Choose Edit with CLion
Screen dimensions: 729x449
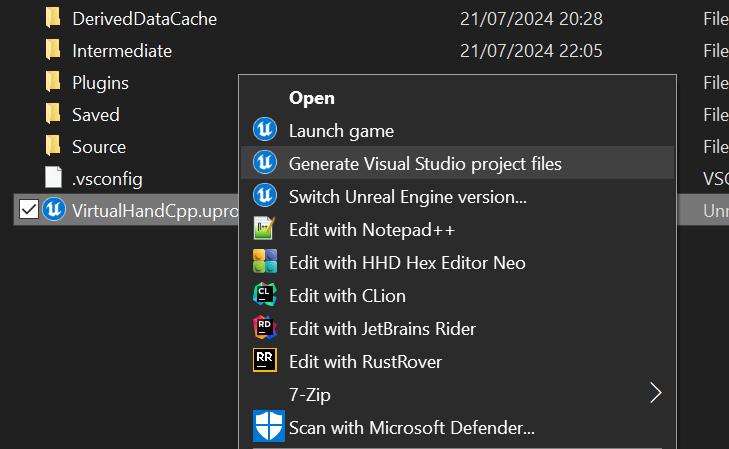point(457,295)
